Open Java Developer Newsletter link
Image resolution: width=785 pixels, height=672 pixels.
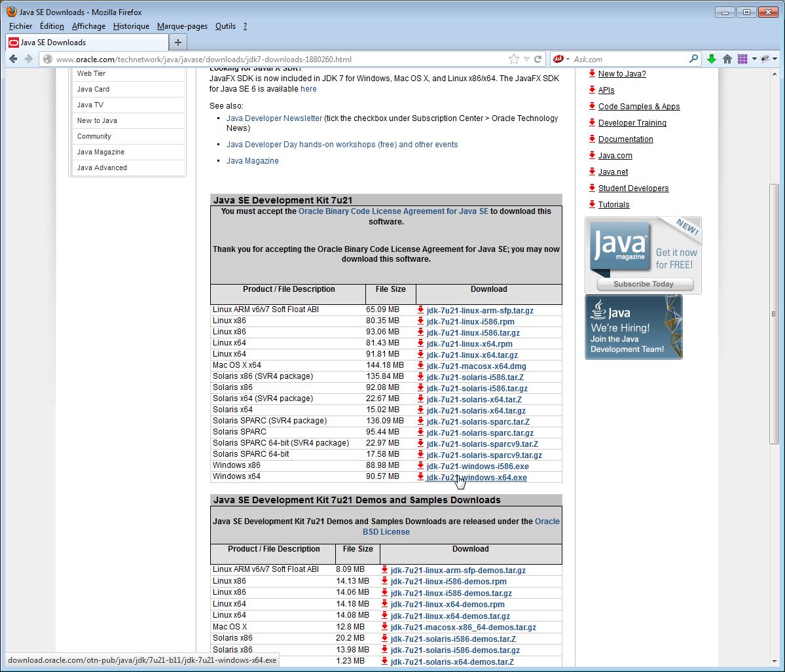(x=274, y=118)
